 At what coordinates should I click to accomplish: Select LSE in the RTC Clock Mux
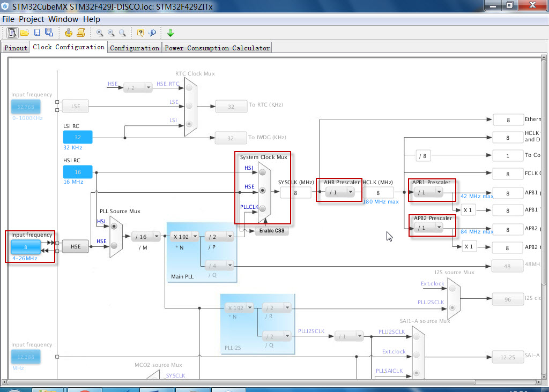pyautogui.click(x=189, y=105)
